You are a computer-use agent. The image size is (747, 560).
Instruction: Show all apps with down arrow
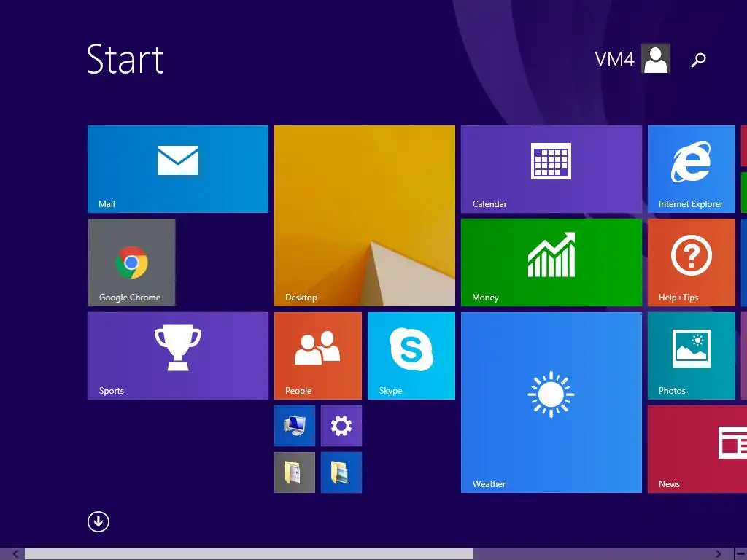(98, 521)
